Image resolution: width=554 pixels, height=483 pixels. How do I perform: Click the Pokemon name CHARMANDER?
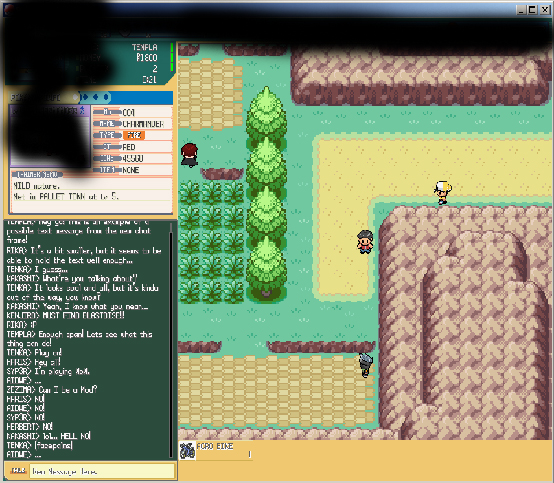(x=143, y=124)
